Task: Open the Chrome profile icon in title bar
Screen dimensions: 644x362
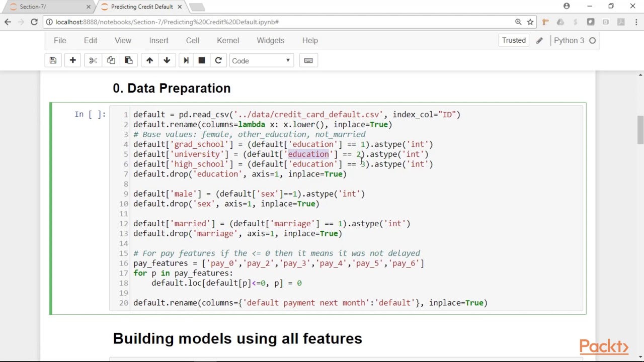Action: coord(567,6)
